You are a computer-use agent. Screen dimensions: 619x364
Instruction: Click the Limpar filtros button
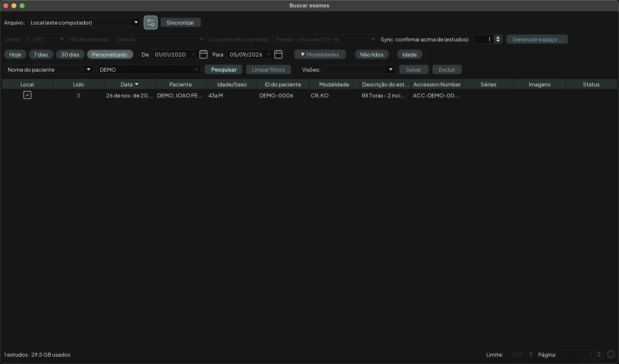coord(268,70)
